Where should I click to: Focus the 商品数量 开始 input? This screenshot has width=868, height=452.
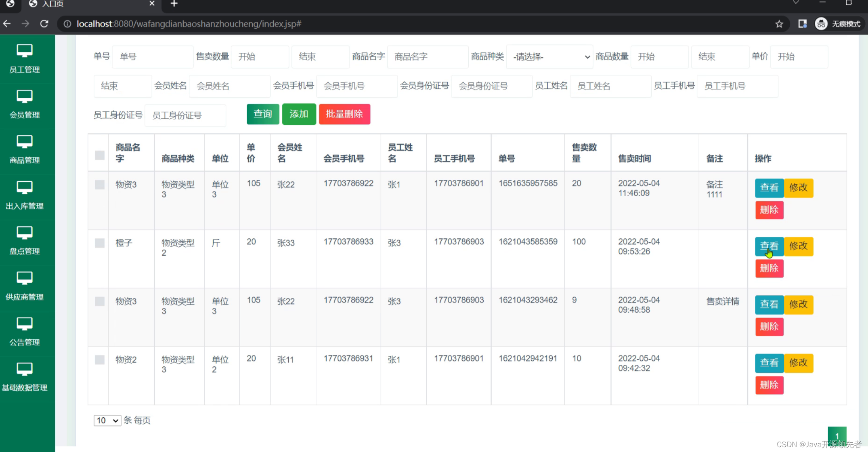(x=659, y=57)
